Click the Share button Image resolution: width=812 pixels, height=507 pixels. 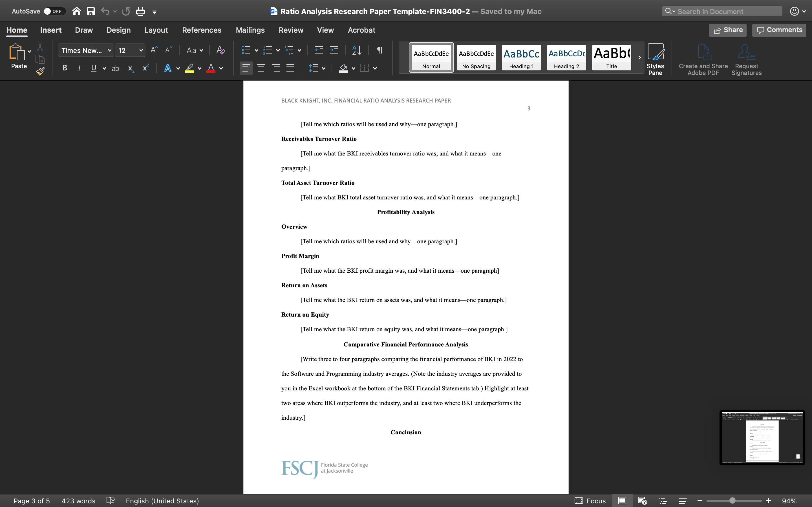pos(727,30)
